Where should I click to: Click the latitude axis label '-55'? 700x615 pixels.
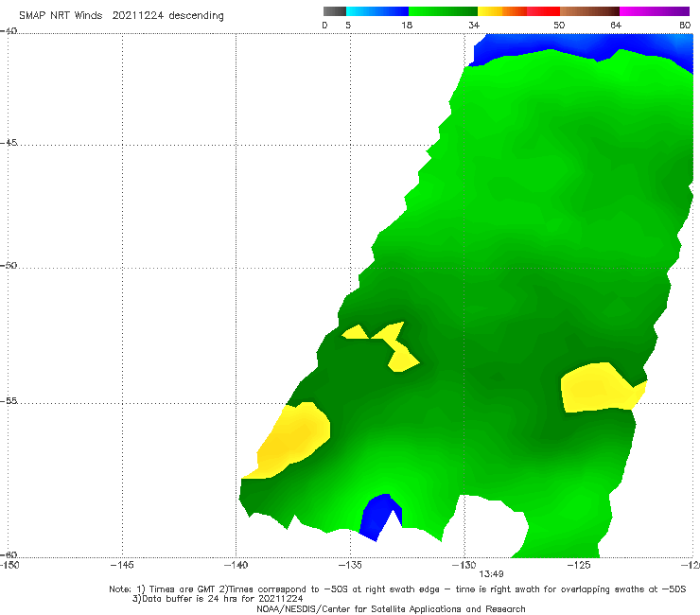9,400
